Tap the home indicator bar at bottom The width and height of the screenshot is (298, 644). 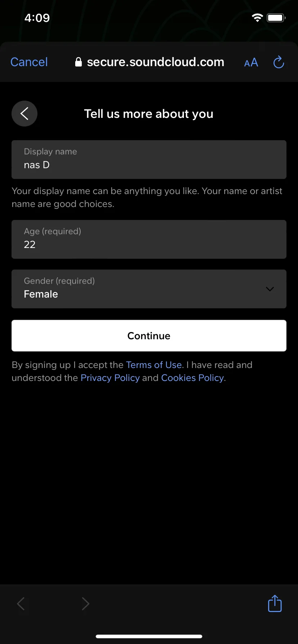click(149, 636)
